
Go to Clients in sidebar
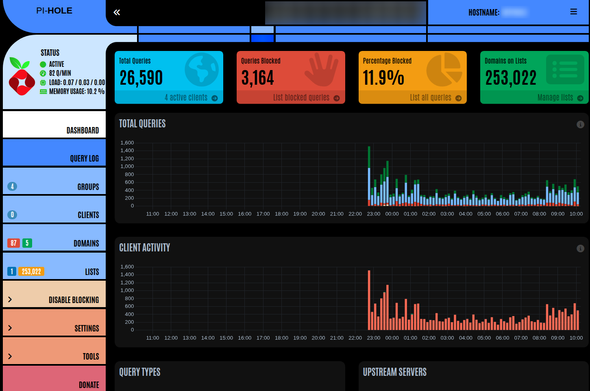coord(54,209)
